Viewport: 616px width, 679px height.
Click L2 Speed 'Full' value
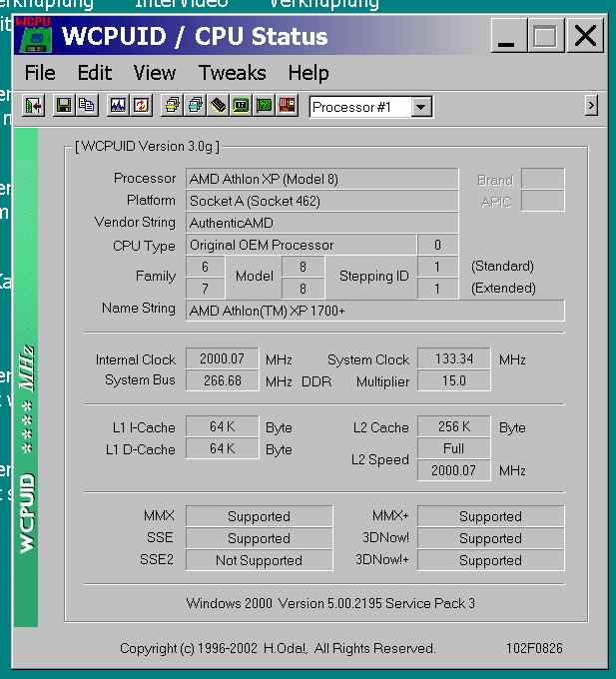pyautogui.click(x=453, y=448)
